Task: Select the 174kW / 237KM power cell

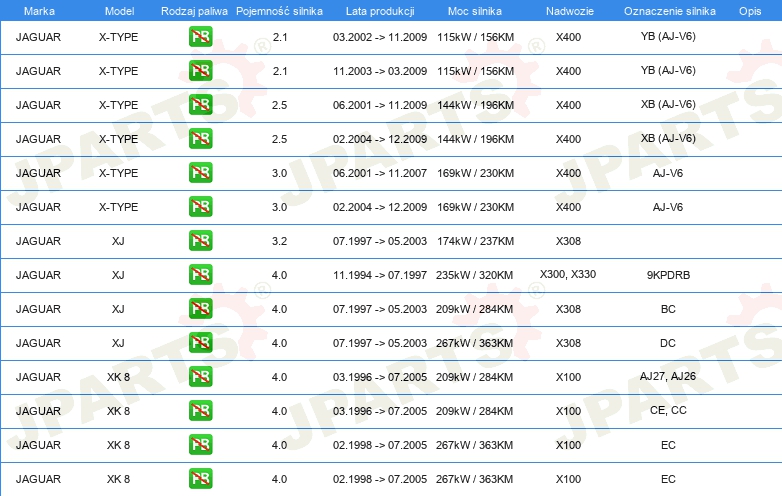Action: (475, 241)
